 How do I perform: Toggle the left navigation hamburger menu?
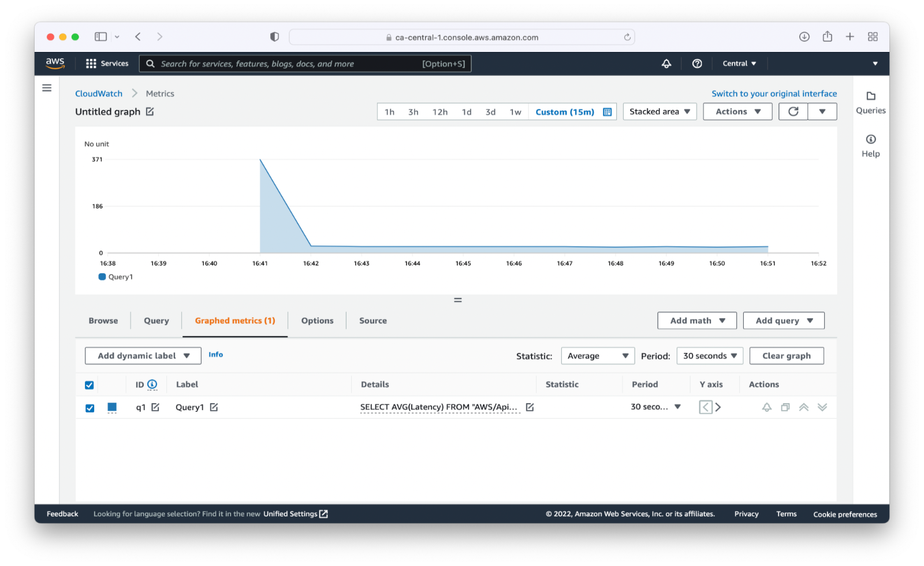[47, 88]
